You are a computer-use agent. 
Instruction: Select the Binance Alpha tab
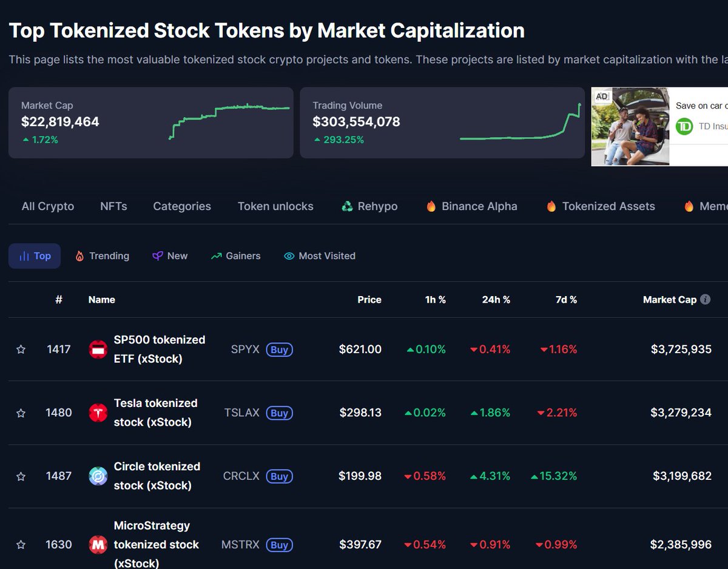point(472,206)
